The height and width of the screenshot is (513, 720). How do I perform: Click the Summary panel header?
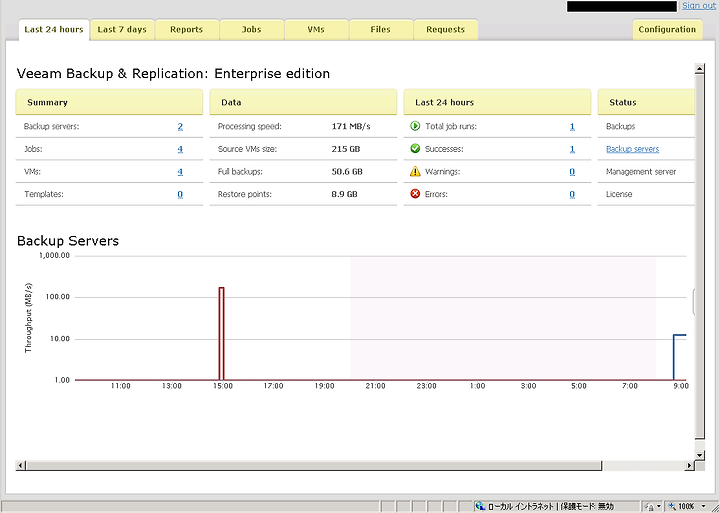click(109, 102)
